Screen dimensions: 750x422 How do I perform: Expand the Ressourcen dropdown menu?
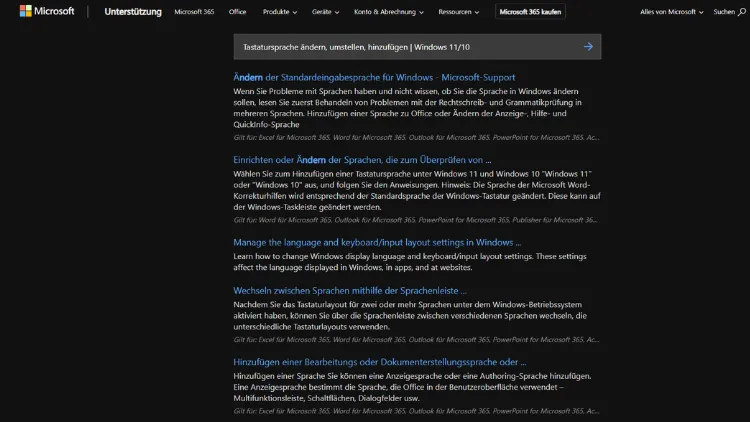click(459, 12)
